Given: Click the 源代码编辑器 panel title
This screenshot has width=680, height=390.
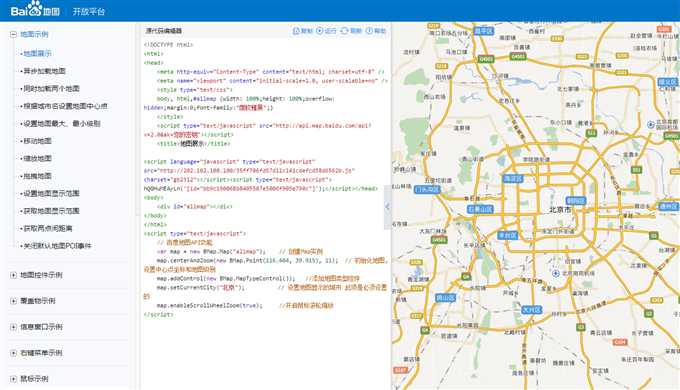Looking at the screenshot, I should (163, 31).
